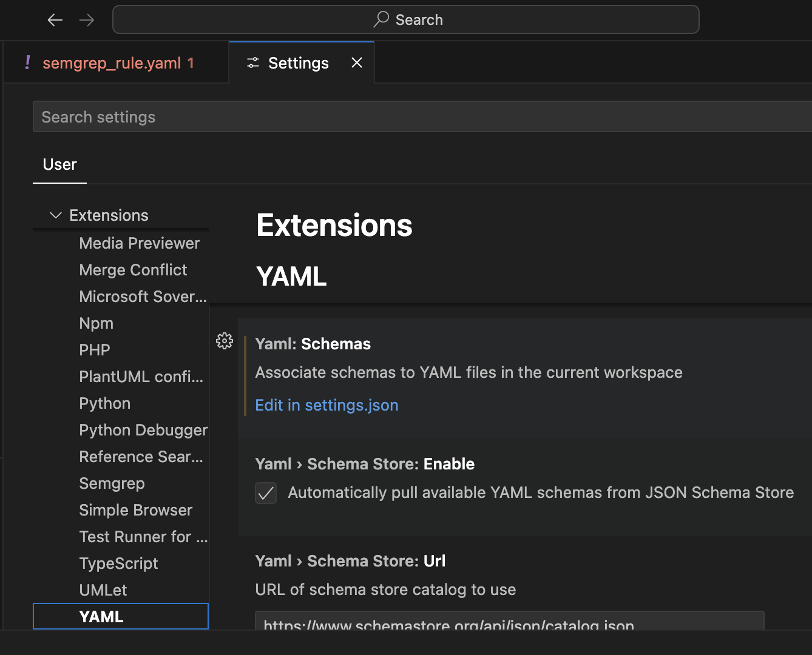This screenshot has height=655, width=812.
Task: Click the search bar at the top
Action: pos(405,19)
